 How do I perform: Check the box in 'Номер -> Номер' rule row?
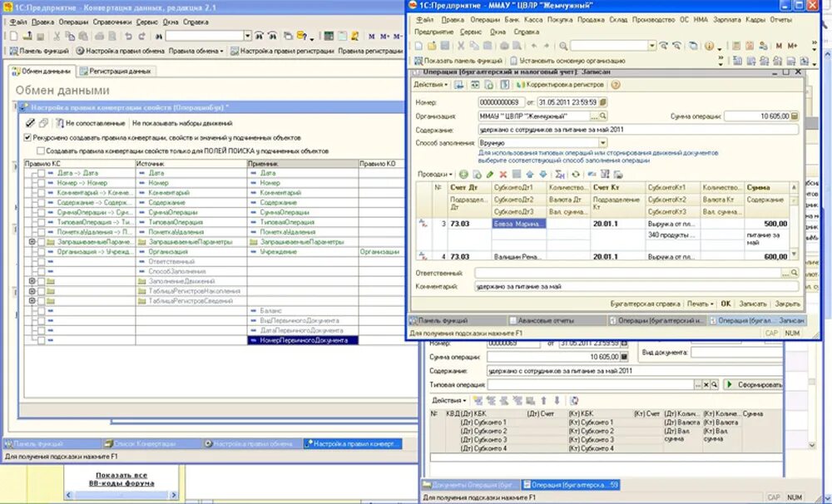pyautogui.click(x=41, y=182)
